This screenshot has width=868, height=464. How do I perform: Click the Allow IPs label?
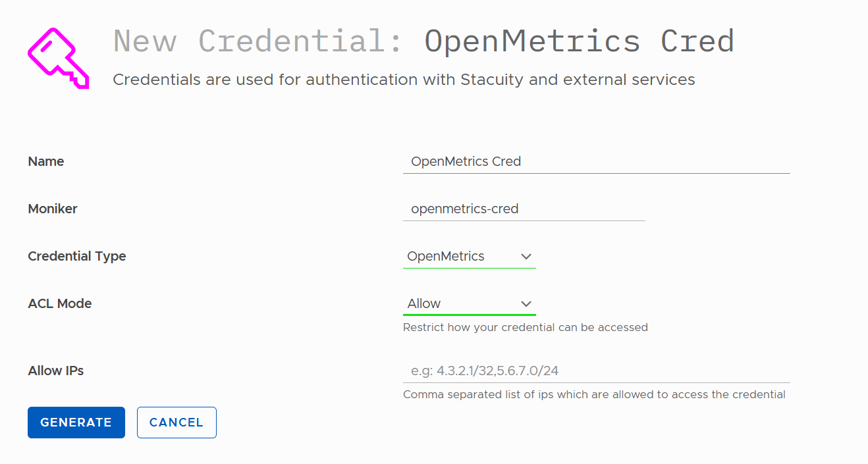point(56,371)
